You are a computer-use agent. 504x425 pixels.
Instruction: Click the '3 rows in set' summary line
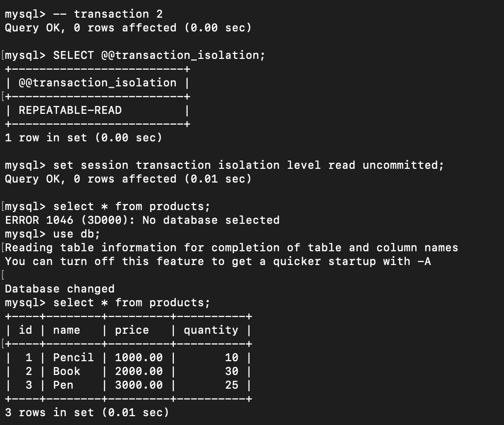tap(87, 412)
